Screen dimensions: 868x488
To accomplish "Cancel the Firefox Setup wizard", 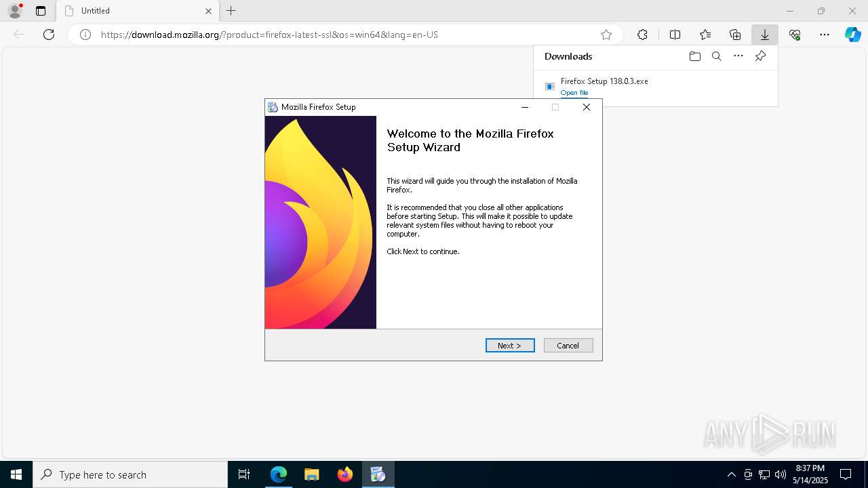I will click(568, 346).
